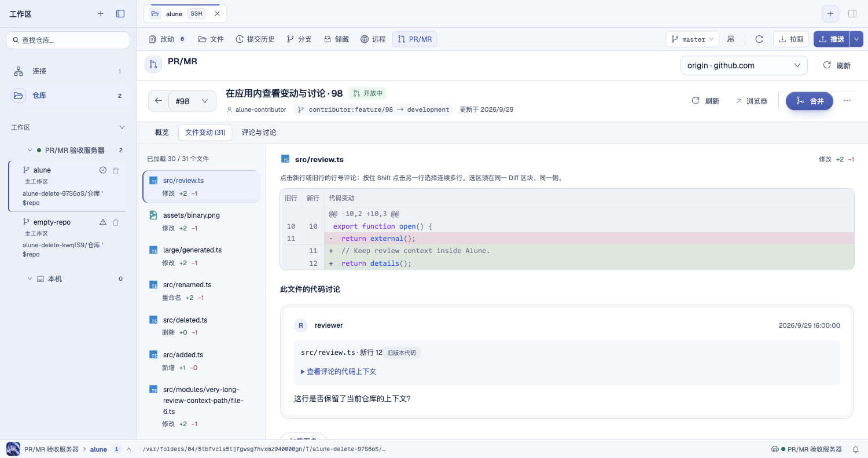Click the 推送 push button

832,39
